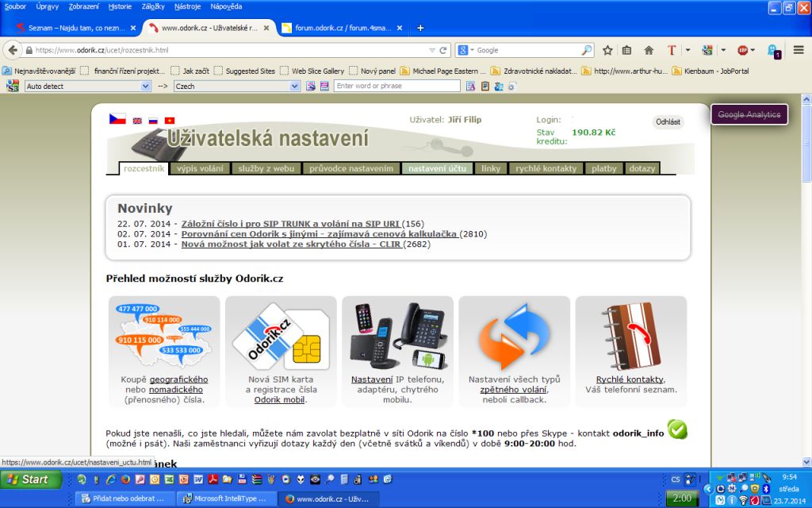
Task: Focus the Enter word or phrase field
Action: tap(397, 86)
